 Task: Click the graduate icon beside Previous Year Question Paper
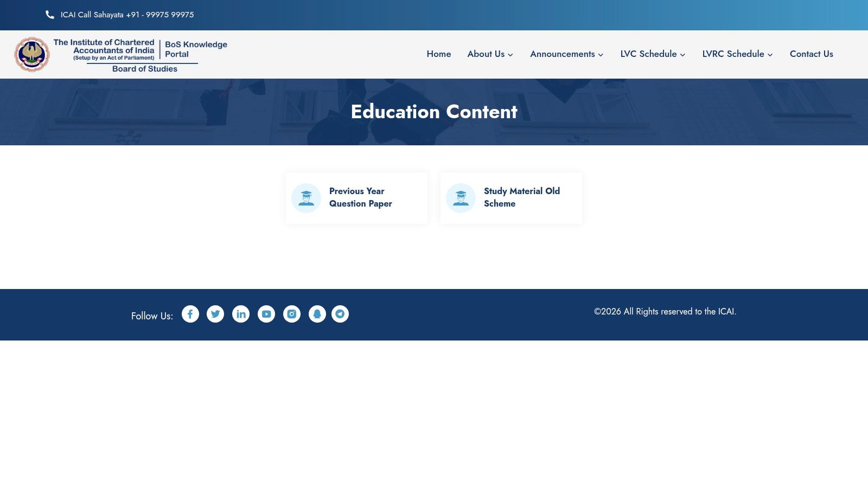coord(307,198)
